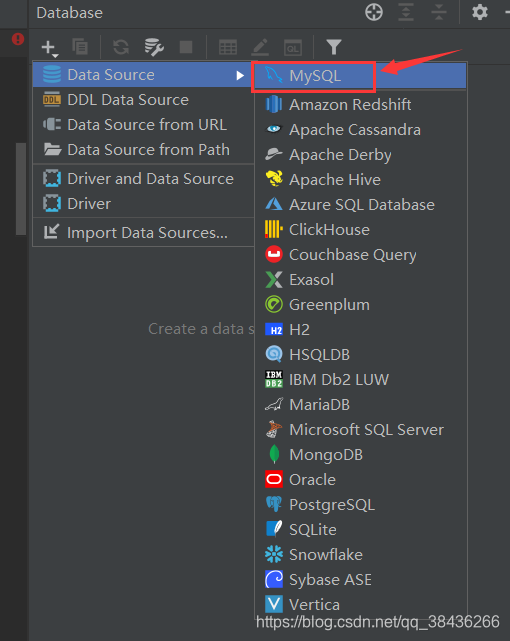Select Oracle data source
This screenshot has height=641, width=510.
[x=360, y=480]
